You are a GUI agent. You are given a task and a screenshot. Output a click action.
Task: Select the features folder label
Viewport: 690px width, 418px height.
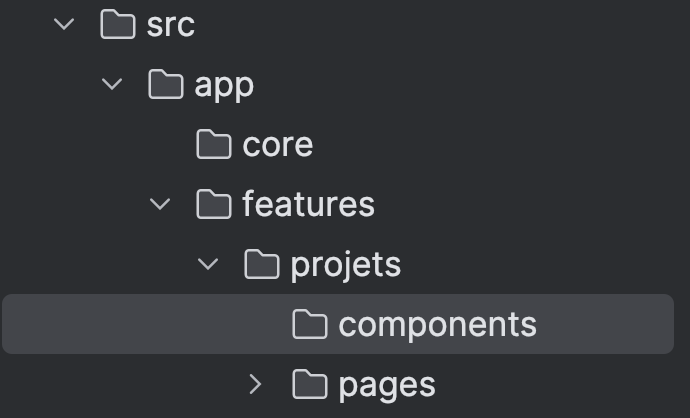click(x=308, y=205)
